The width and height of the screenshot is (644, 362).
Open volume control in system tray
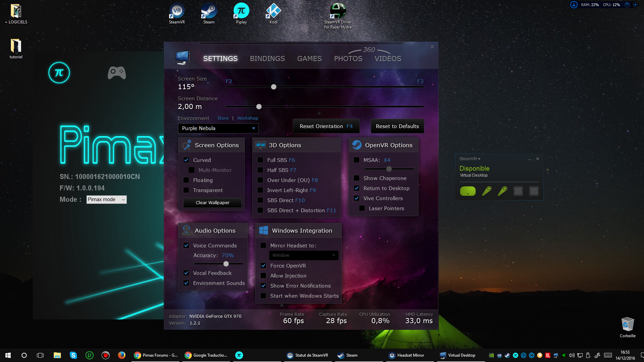click(x=572, y=356)
